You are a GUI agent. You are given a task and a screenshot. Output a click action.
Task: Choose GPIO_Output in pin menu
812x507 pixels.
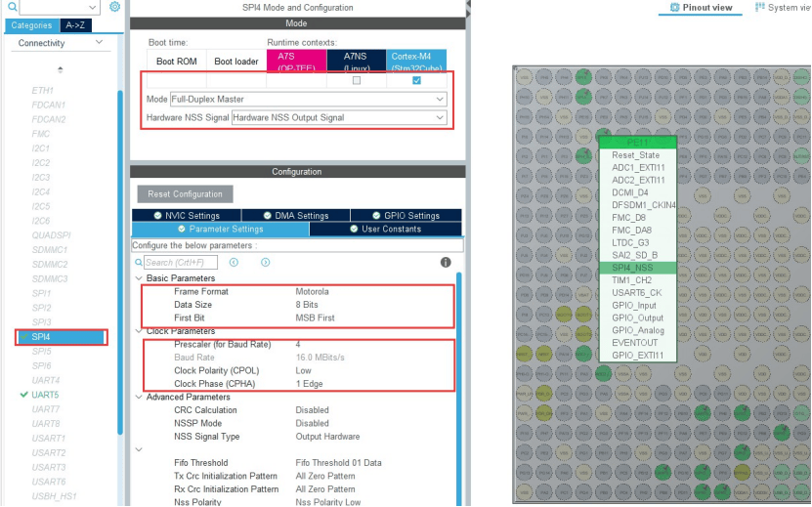[x=638, y=318]
